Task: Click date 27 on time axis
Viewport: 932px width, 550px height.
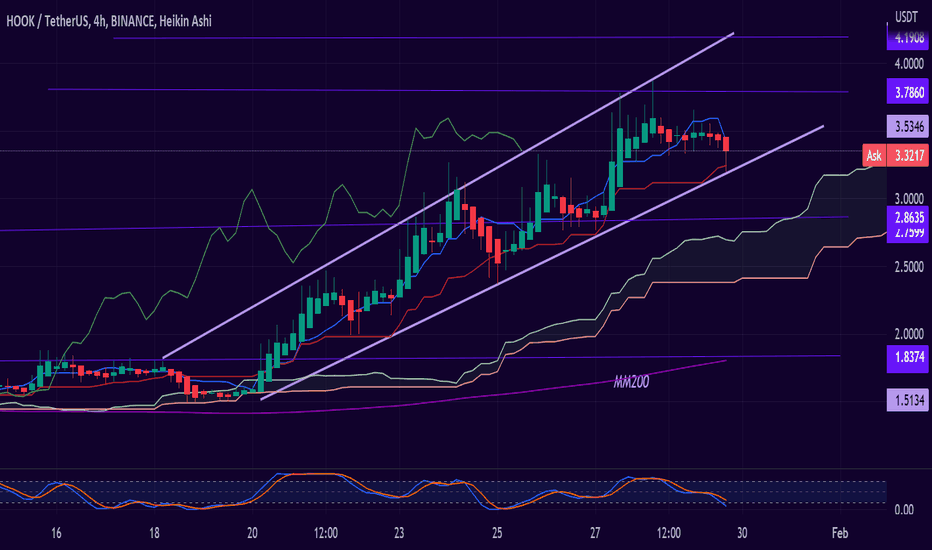Action: pos(595,533)
